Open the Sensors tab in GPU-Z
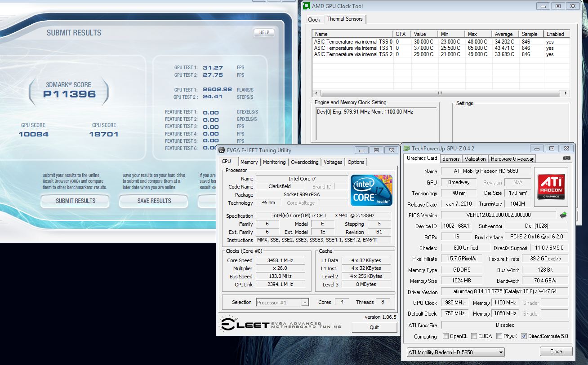 pos(451,159)
